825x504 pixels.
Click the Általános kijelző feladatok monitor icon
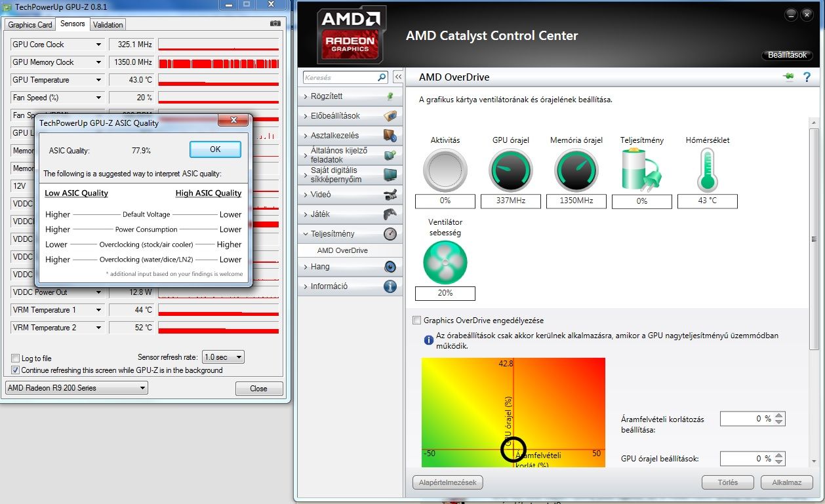[390, 155]
